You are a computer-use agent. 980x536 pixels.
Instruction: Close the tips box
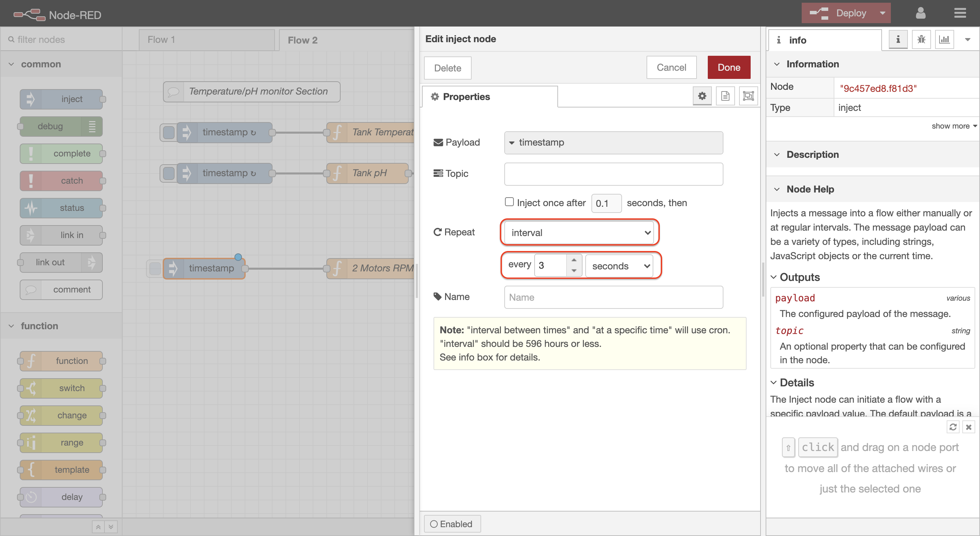point(968,427)
